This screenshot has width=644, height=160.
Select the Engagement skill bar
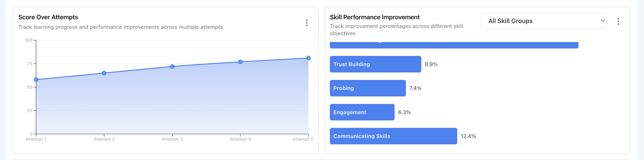click(x=362, y=112)
